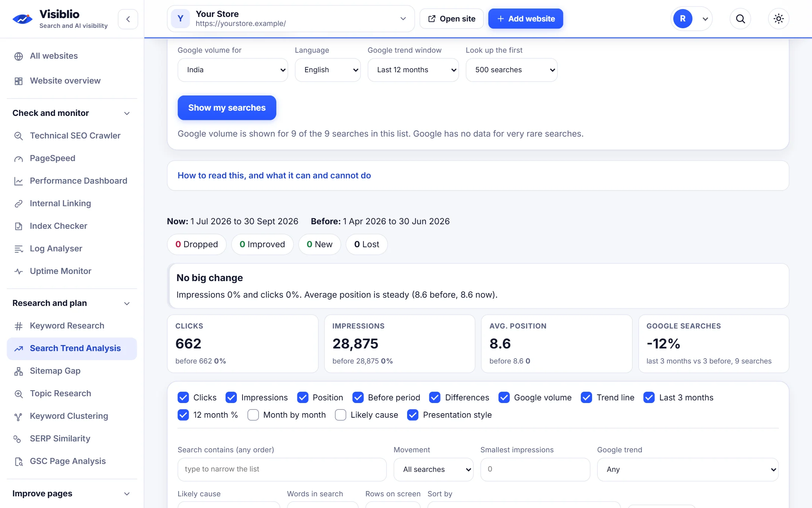Click the Visiblio logo icon

[x=23, y=19]
